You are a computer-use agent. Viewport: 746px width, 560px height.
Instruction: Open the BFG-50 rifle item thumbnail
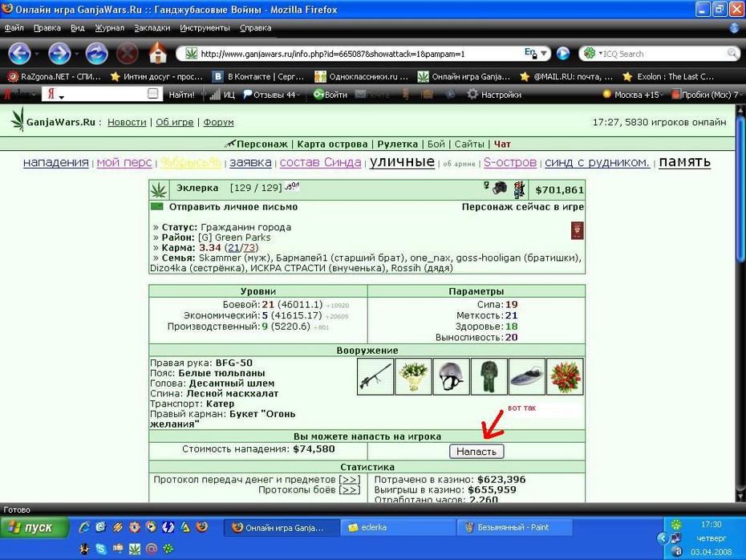pyautogui.click(x=375, y=377)
